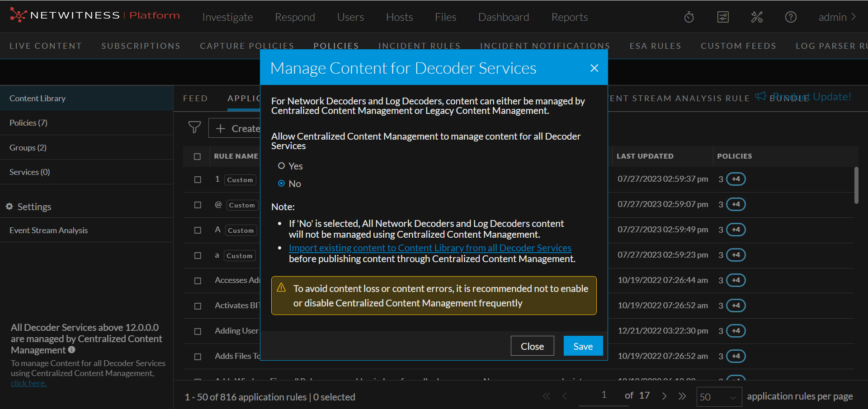The height and width of the screenshot is (409, 868).
Task: Check the select-all checkbox in the rules table
Action: (x=197, y=156)
